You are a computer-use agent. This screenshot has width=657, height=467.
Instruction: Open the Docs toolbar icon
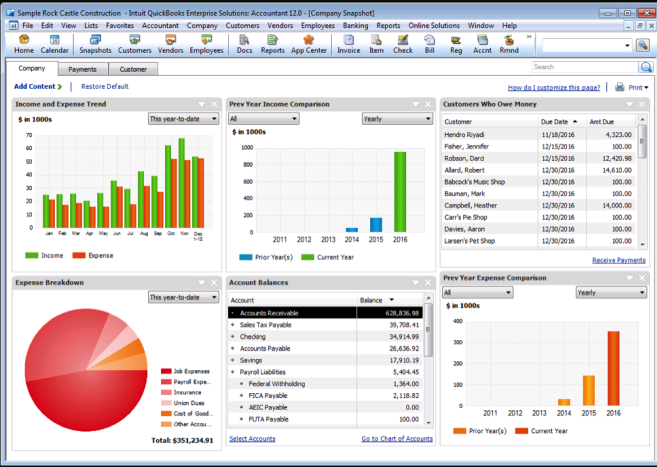[244, 44]
